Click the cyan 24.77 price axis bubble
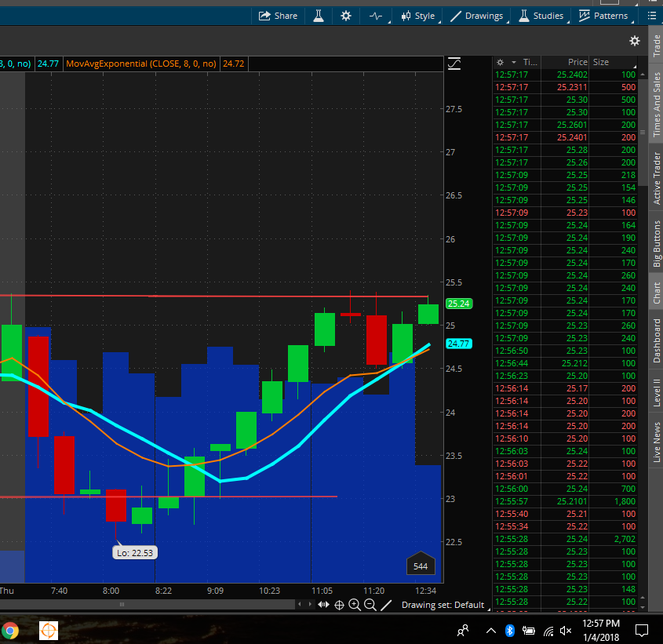 point(459,344)
